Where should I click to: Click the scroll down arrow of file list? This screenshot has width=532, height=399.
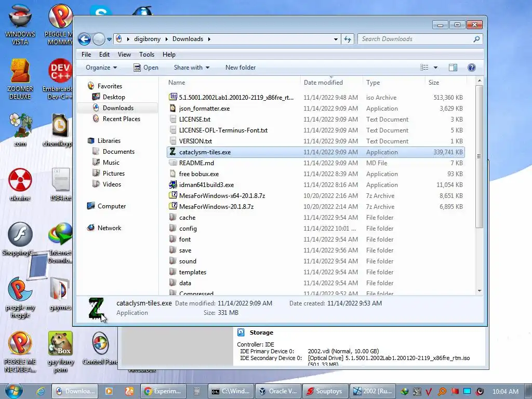479,291
